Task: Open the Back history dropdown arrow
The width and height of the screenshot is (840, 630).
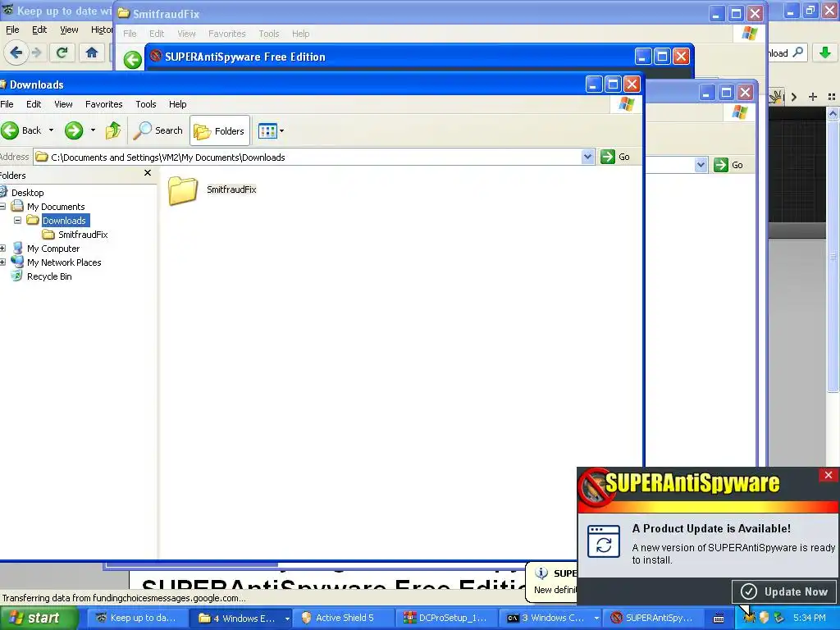Action: point(52,130)
